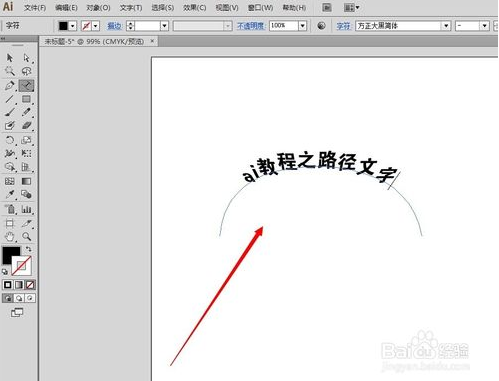Viewport: 499px width, 381px height.
Task: Select the Eyedropper tool
Action: tap(10, 194)
